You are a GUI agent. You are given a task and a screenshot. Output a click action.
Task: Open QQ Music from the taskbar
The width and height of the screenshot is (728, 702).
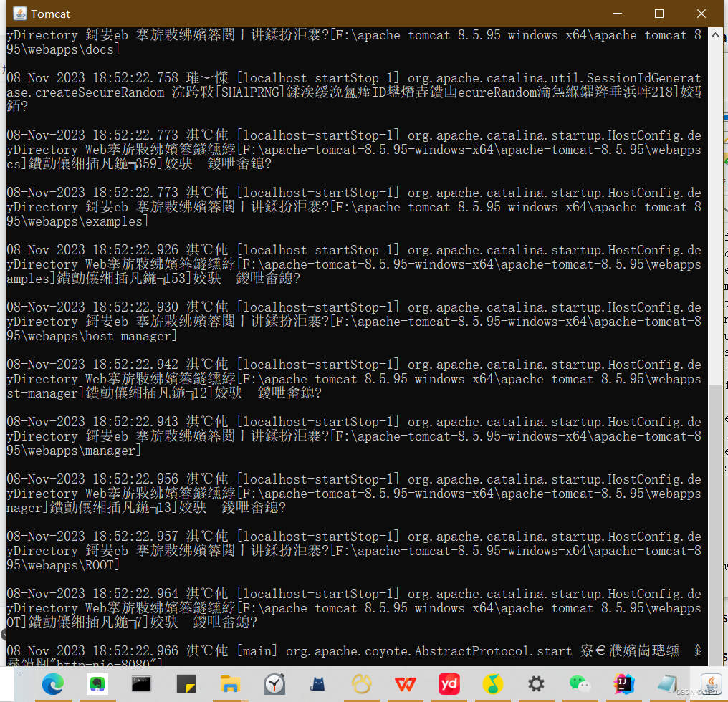[x=492, y=684]
